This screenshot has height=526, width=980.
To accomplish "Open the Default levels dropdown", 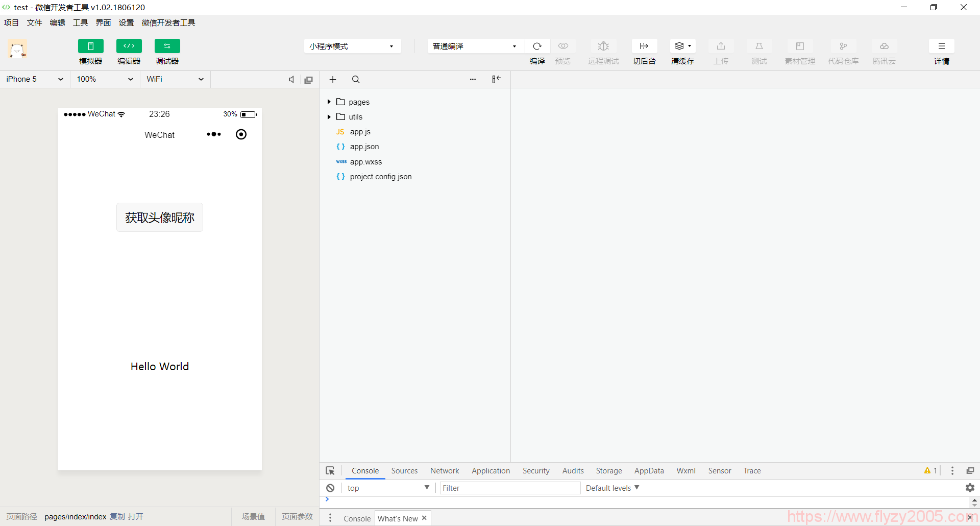I will [612, 488].
